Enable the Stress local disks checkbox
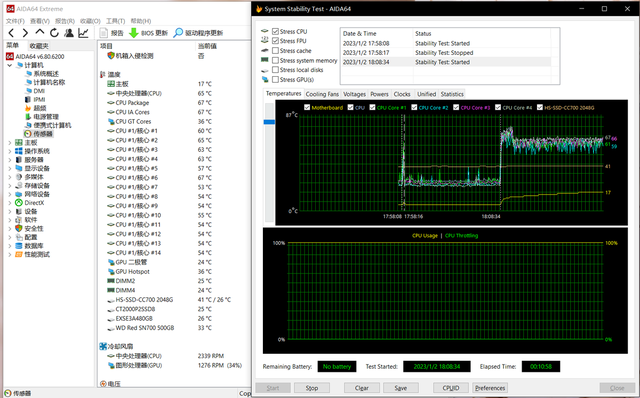 (x=276, y=70)
